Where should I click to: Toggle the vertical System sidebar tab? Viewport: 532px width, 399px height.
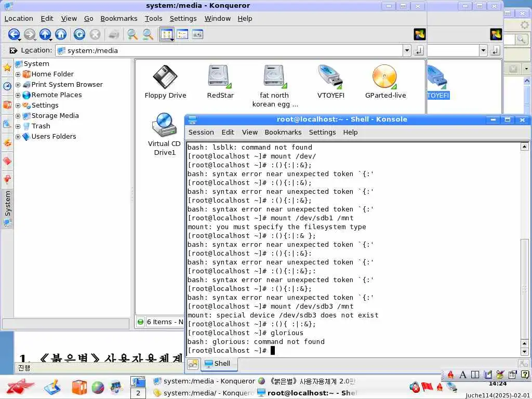(x=7, y=208)
